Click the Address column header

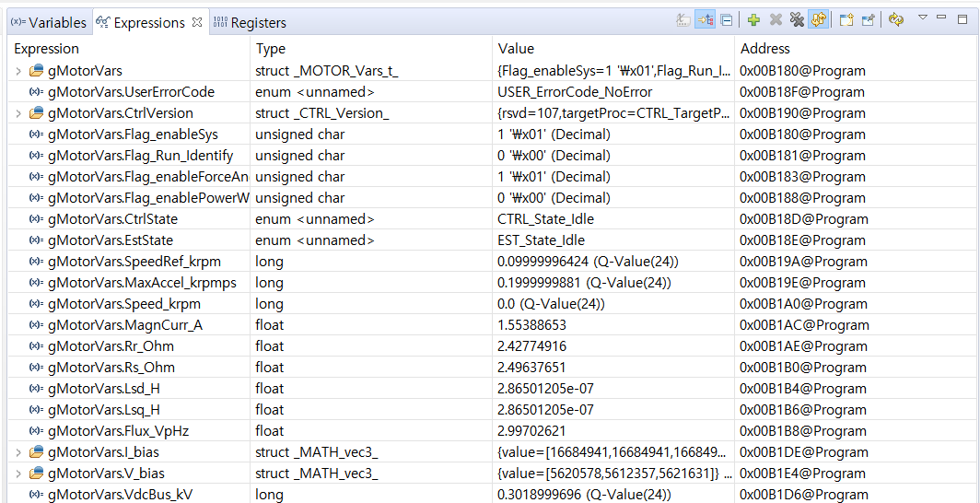[764, 49]
